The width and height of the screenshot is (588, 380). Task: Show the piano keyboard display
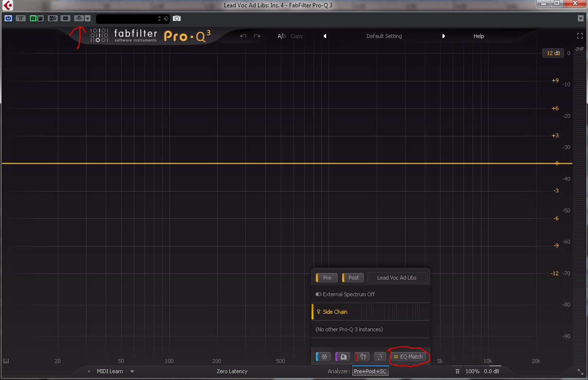pos(6,361)
